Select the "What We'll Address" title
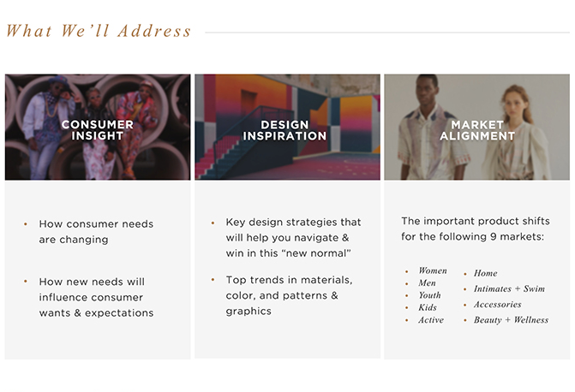This screenshot has width=575, height=392. (99, 32)
